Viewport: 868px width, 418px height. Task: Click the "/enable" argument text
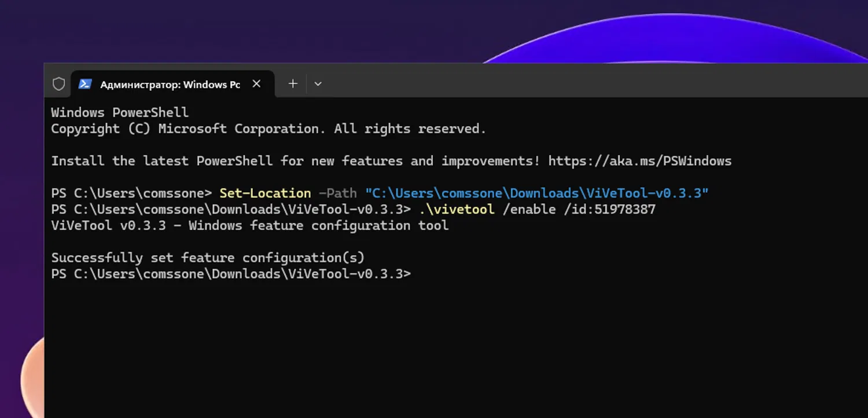(529, 209)
